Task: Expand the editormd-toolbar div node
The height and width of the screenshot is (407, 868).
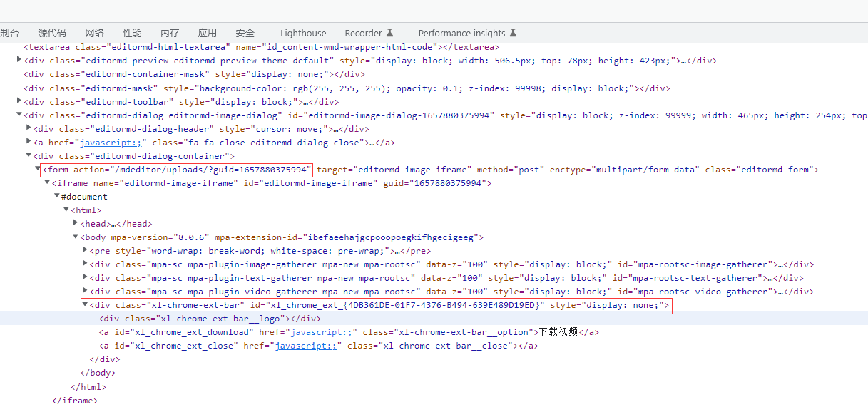Action: pos(19,101)
